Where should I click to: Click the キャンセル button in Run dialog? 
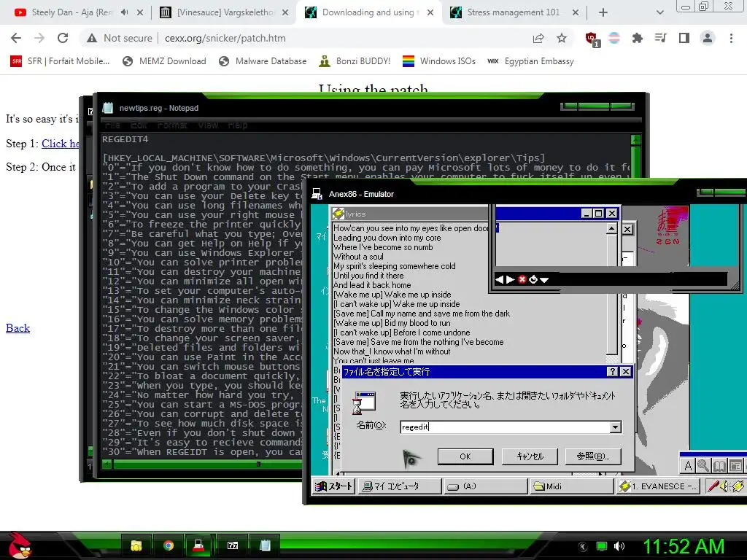(x=530, y=456)
